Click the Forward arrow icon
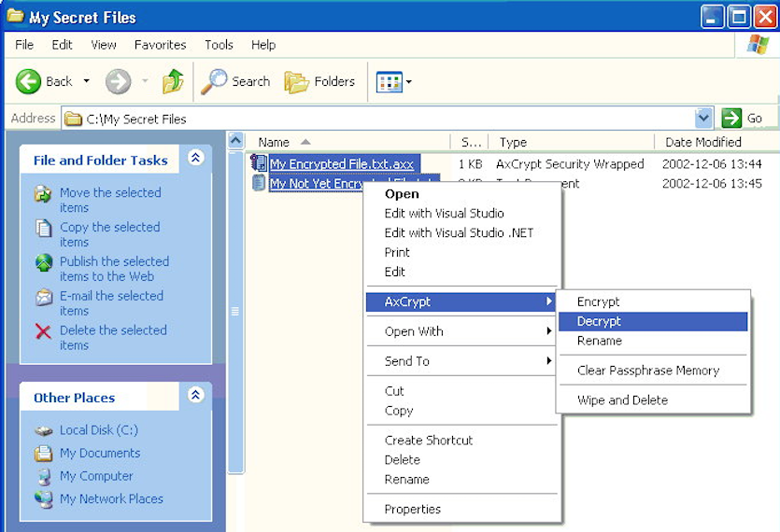This screenshot has height=532, width=780. [118, 81]
